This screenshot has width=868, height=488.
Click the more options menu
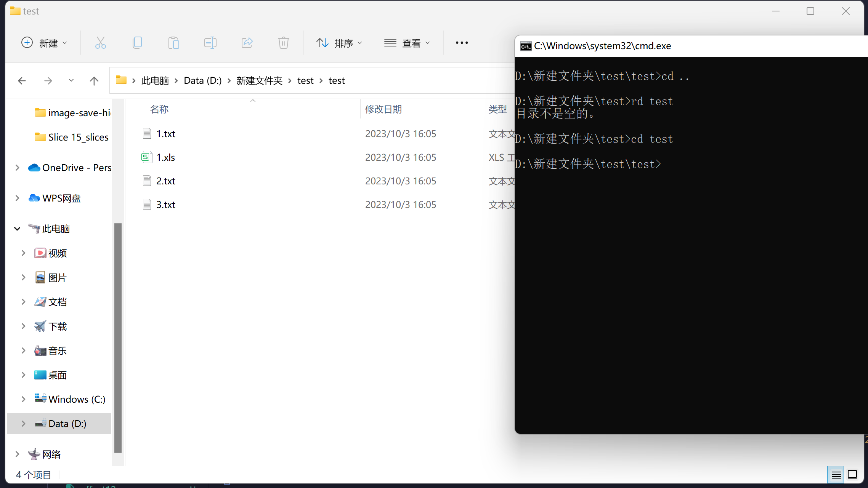463,42
